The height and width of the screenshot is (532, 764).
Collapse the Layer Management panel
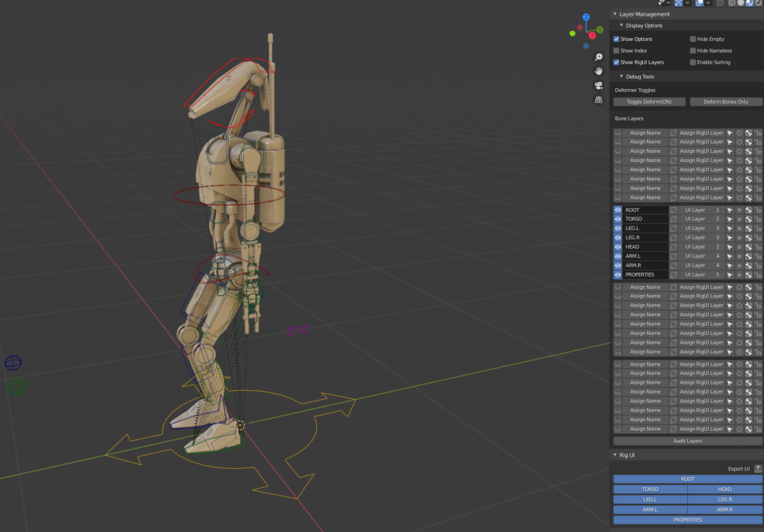615,14
